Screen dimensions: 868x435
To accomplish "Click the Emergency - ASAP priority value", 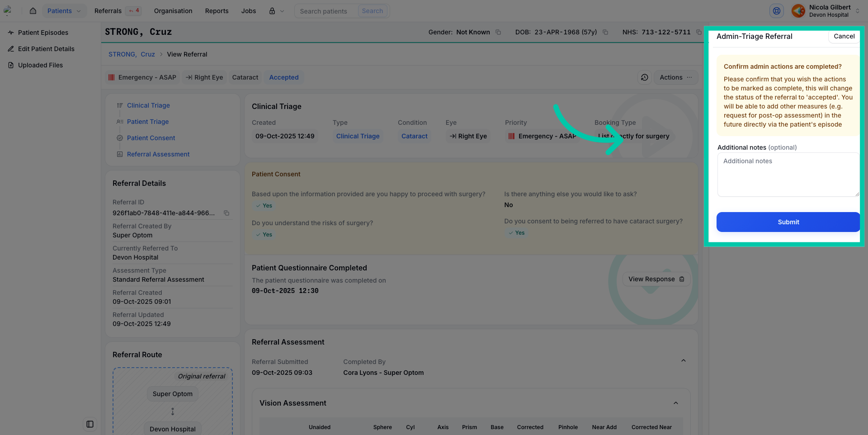I will pos(542,136).
